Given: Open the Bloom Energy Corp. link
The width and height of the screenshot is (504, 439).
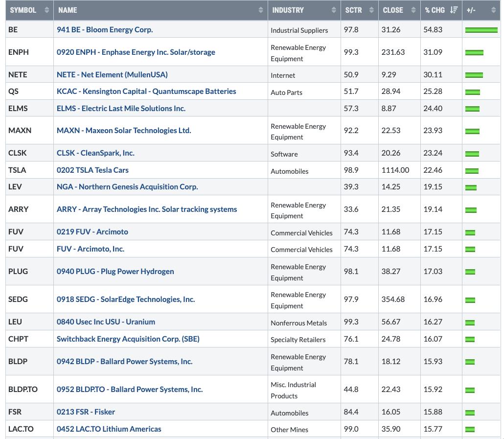Looking at the screenshot, I should click(x=105, y=29).
